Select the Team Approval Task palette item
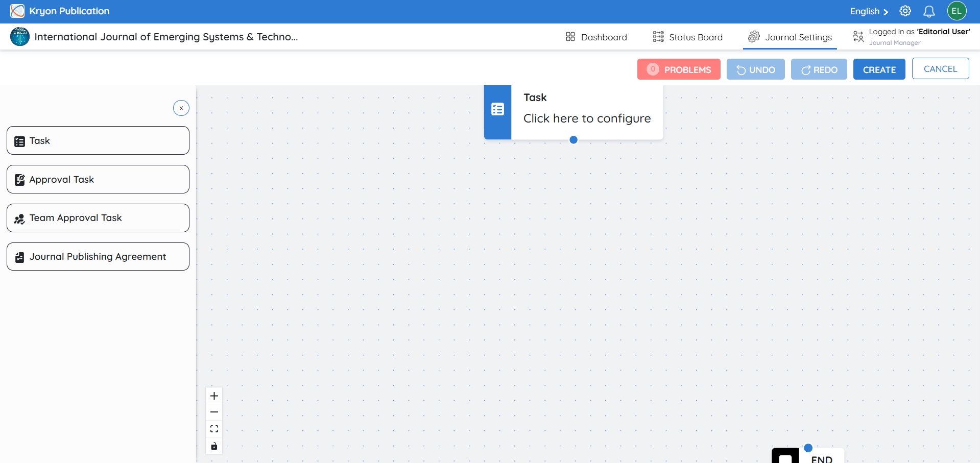The image size is (980, 463). 98,218
